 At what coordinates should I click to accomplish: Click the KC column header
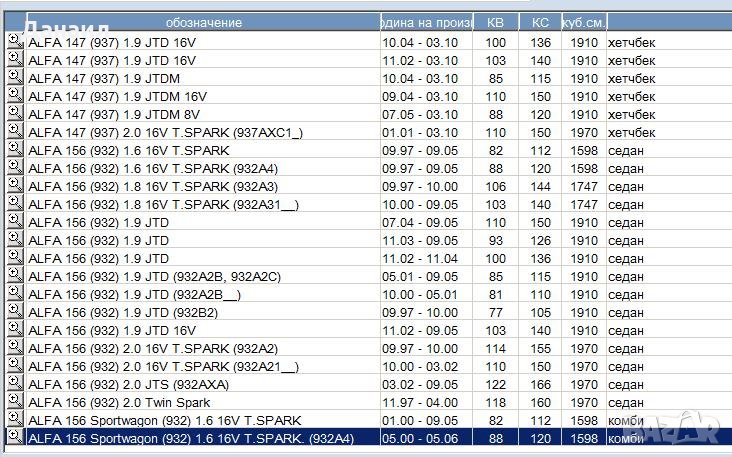pos(540,22)
